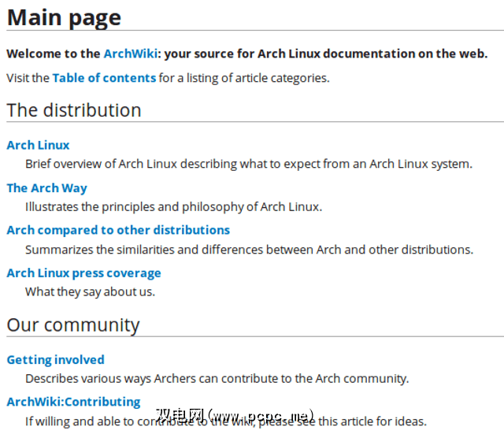Open the ArchWiki link in welcome line
Image resolution: width=504 pixels, height=434 pixels.
pyautogui.click(x=129, y=54)
